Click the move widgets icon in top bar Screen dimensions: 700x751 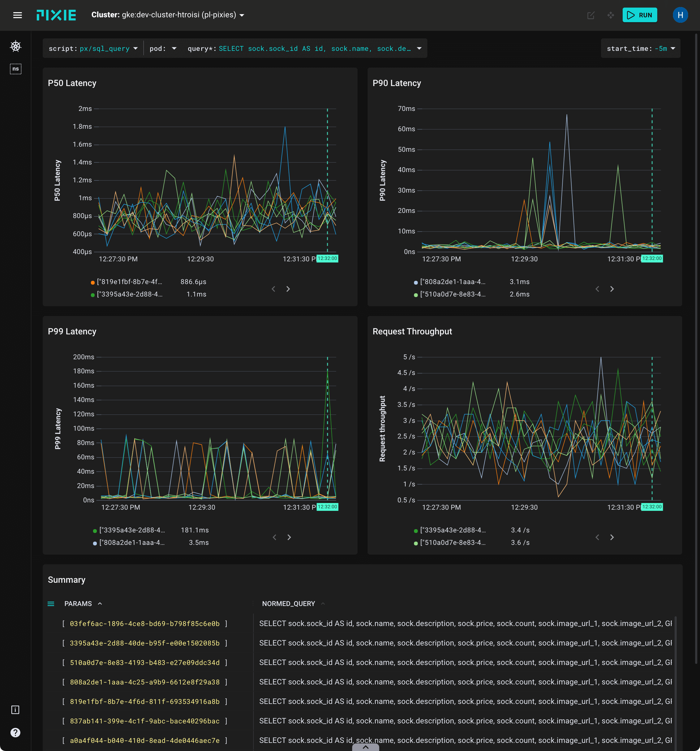point(610,15)
